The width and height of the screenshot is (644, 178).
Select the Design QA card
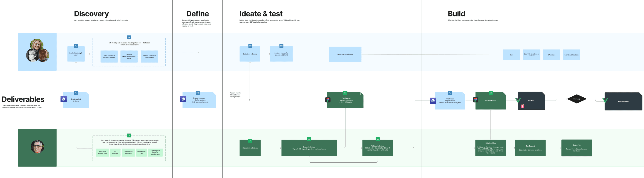coord(576,148)
